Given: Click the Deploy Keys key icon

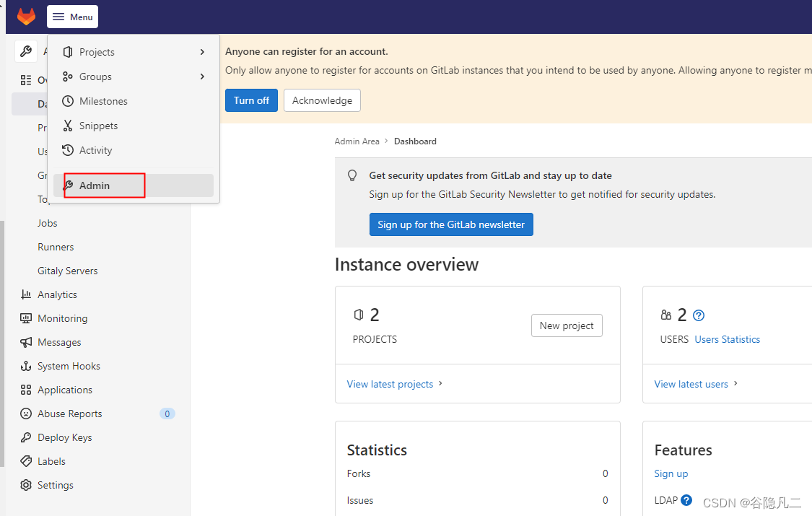Looking at the screenshot, I should pyautogui.click(x=26, y=437).
